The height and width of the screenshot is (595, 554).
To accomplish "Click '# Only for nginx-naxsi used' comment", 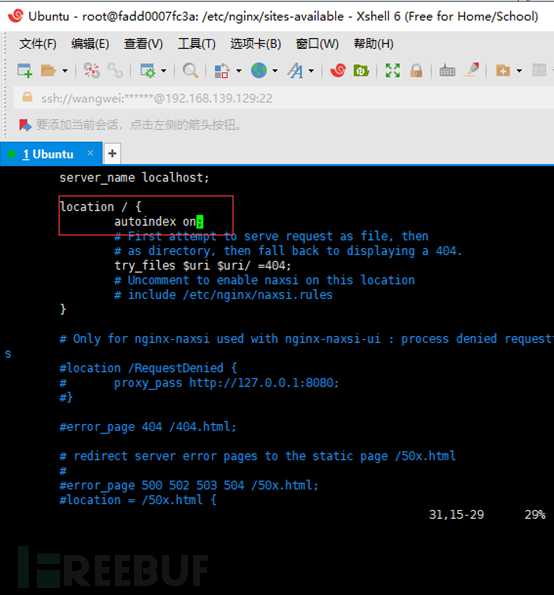I will 306,339.
